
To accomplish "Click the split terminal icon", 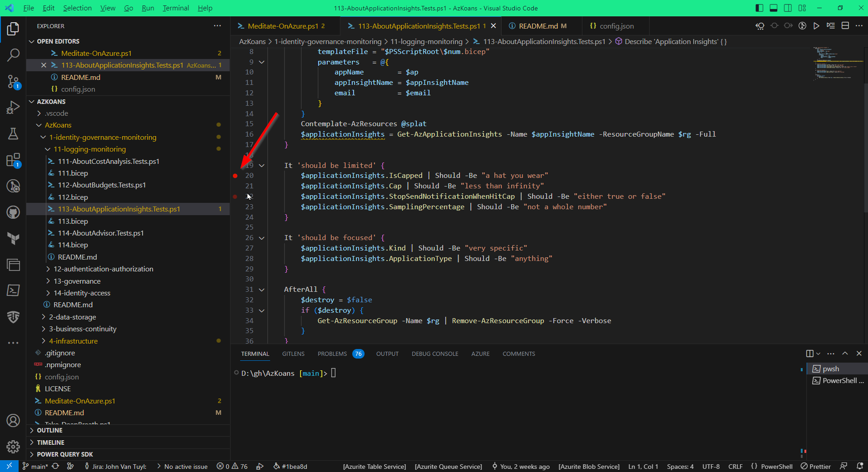I will coord(809,354).
